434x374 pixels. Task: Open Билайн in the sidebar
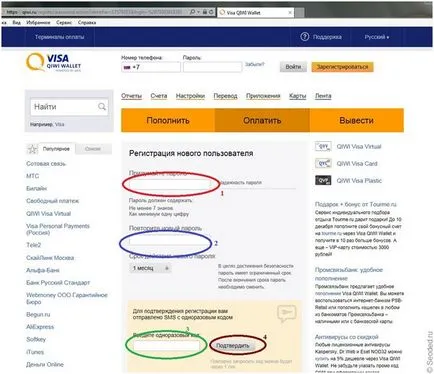pos(37,189)
